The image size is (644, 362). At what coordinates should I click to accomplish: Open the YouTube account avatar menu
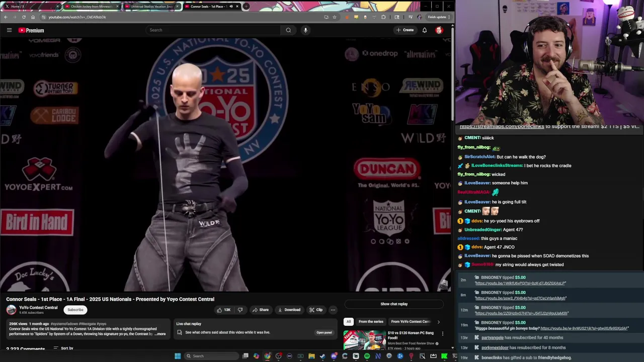click(439, 30)
